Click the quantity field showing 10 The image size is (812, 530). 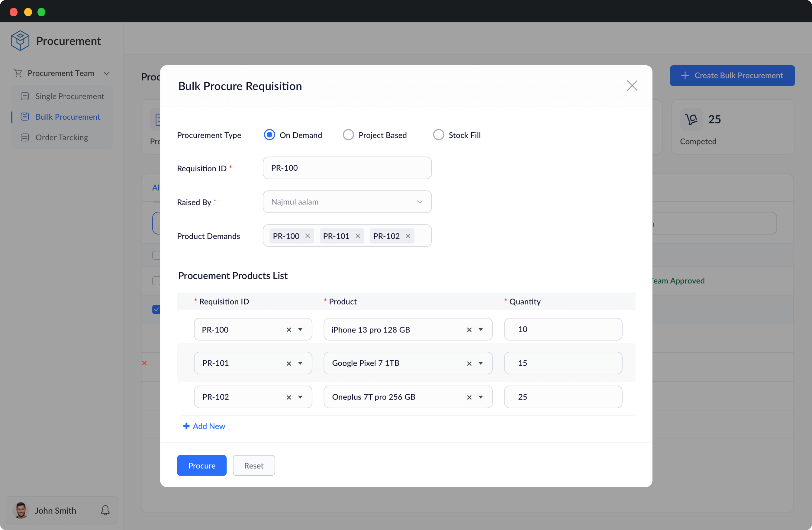click(x=562, y=329)
